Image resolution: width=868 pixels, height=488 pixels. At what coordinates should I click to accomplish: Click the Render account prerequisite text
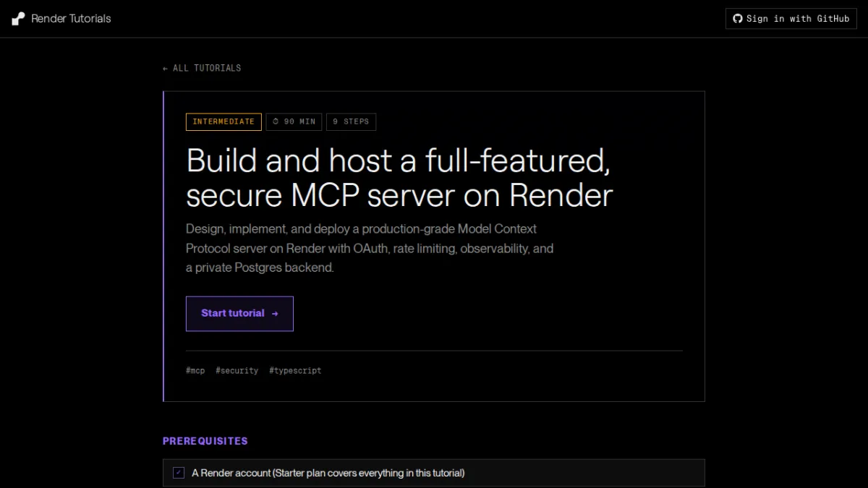(x=328, y=473)
